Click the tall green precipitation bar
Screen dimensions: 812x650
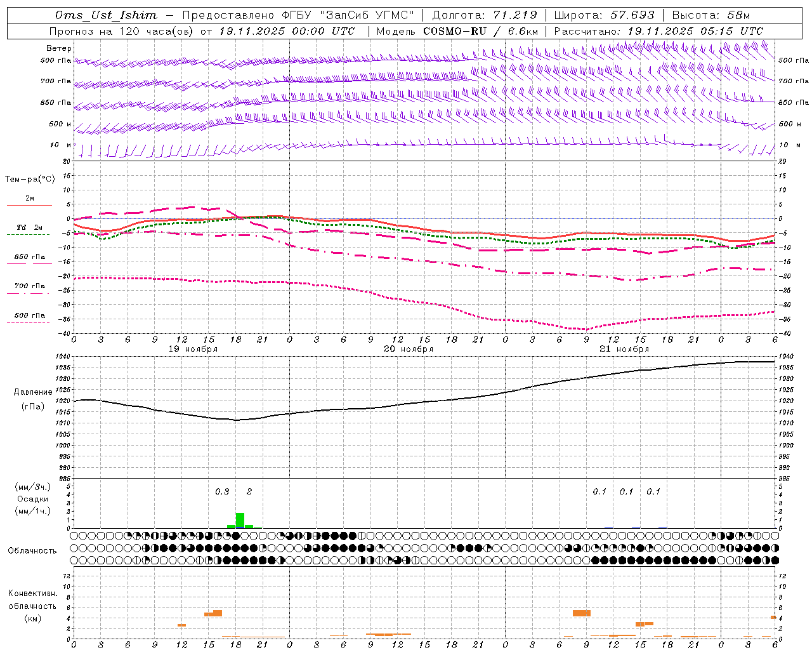click(x=240, y=521)
